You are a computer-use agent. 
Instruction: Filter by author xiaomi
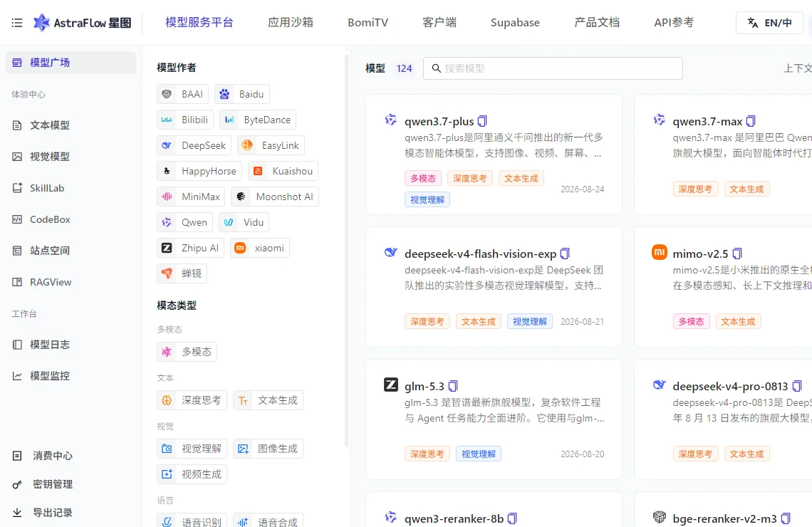coord(259,248)
